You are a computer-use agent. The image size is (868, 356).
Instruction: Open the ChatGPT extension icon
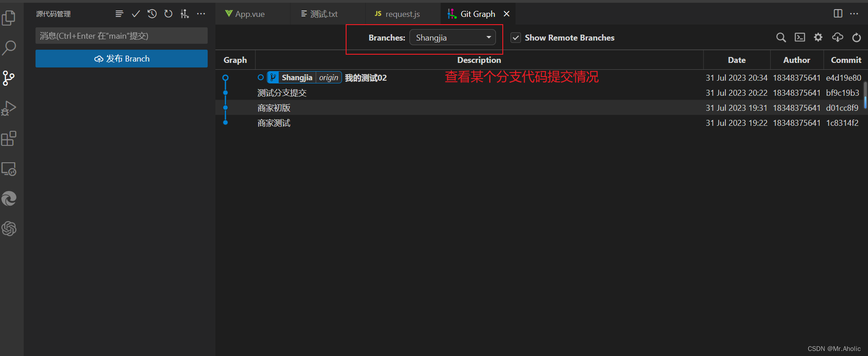pyautogui.click(x=9, y=228)
